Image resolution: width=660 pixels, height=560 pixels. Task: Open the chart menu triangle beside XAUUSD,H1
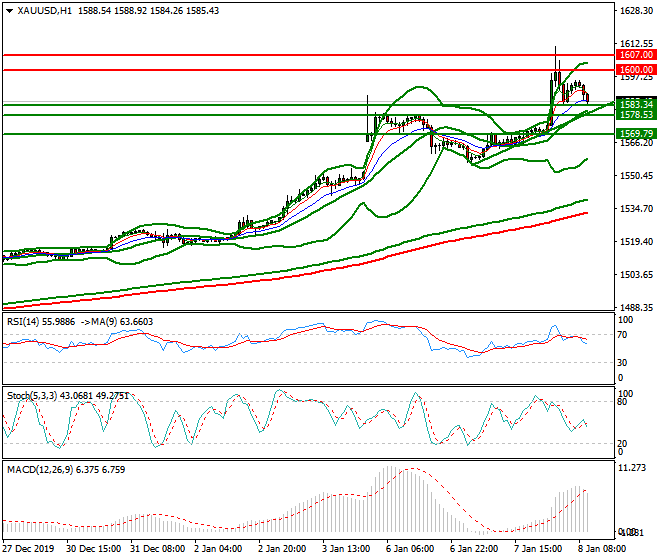tap(9, 11)
